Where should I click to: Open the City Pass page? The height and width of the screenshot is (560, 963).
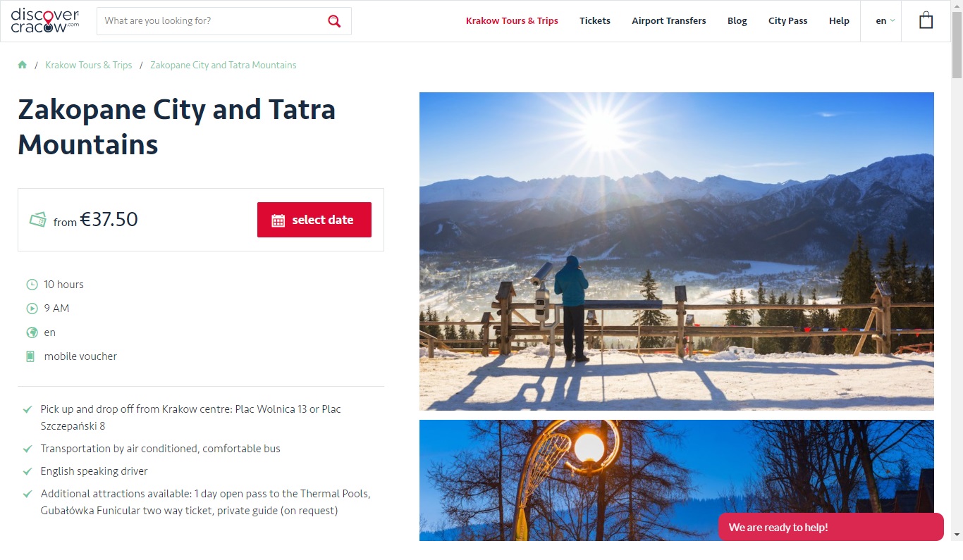pyautogui.click(x=787, y=20)
